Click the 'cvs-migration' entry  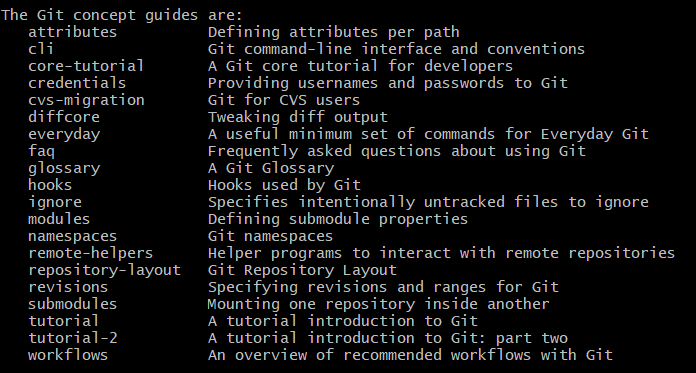click(86, 100)
